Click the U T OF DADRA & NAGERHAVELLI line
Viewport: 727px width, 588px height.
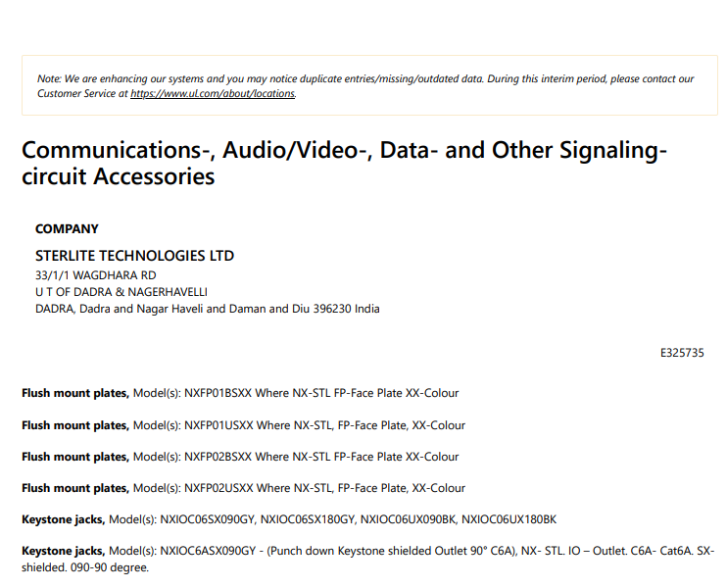121,292
